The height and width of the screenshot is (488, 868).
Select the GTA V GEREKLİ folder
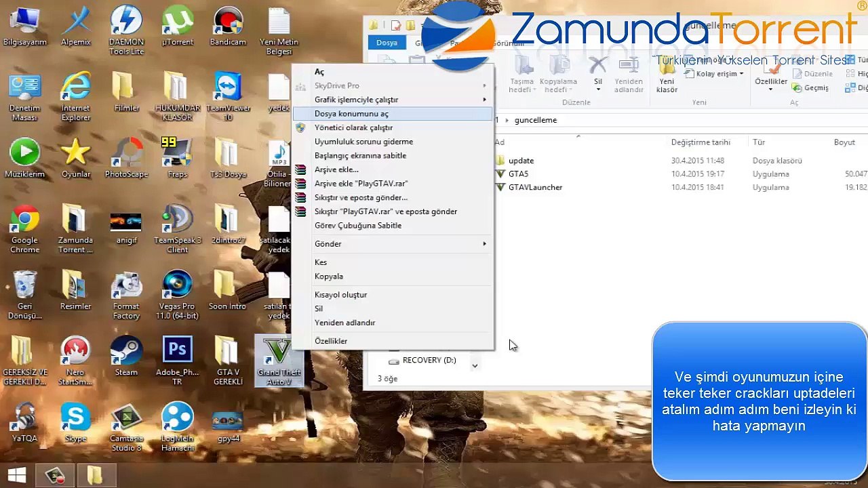228,361
